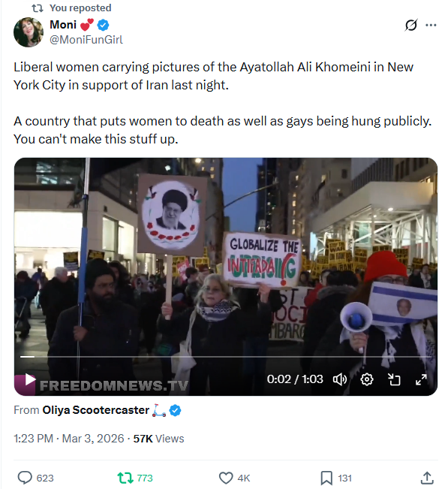Click Moni's blue verified badge
This screenshot has height=489, width=448.
[103, 25]
